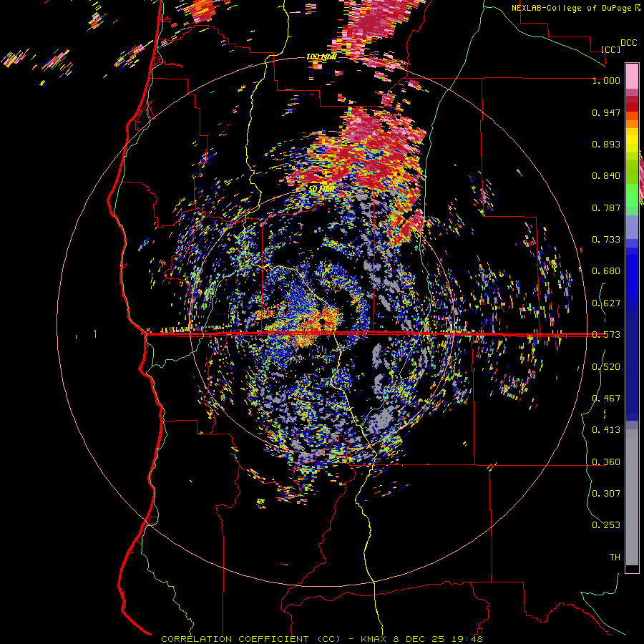Click the CORRELATION COEFFICIENT (CC) caption text
The image size is (644, 644).
[x=251, y=639]
